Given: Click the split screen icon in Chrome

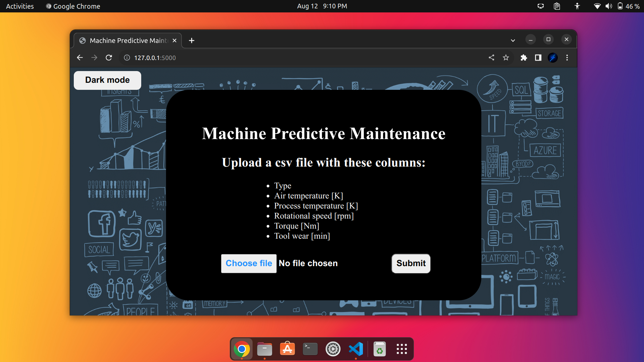Looking at the screenshot, I should pos(537,57).
